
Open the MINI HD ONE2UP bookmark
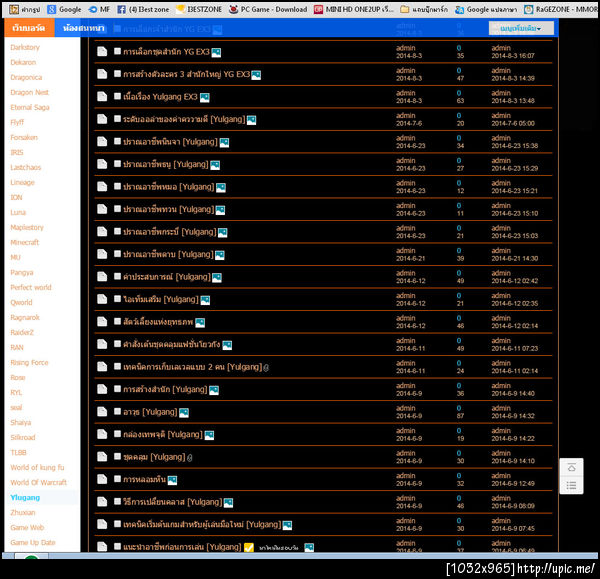(354, 10)
